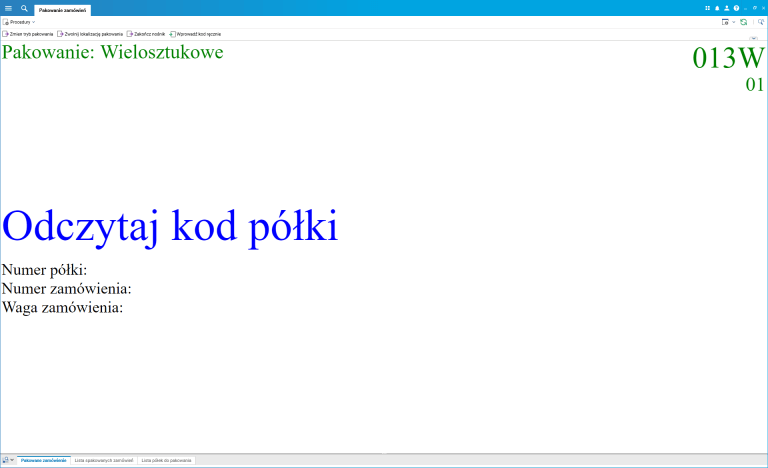Click the Numer zamówienia: label

(x=67, y=289)
